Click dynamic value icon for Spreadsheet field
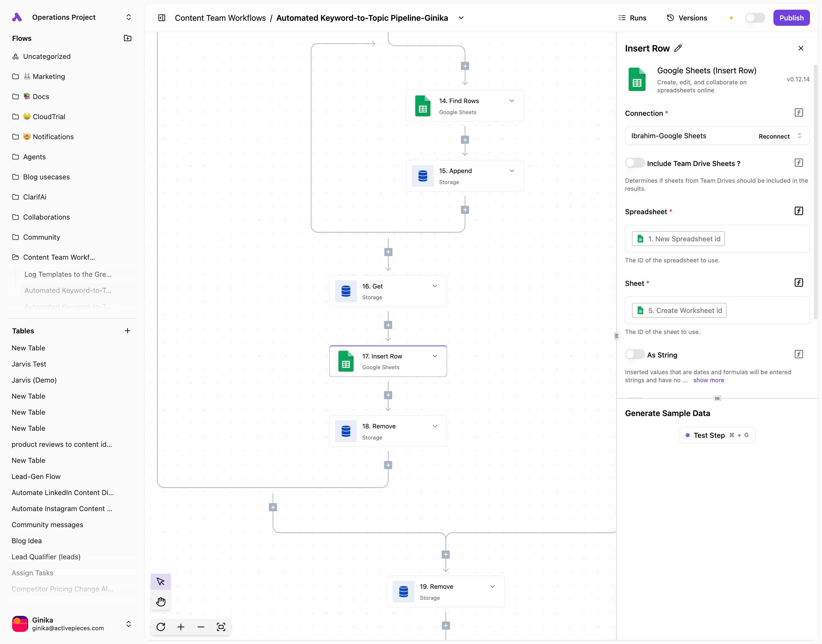The height and width of the screenshot is (644, 822). click(798, 211)
